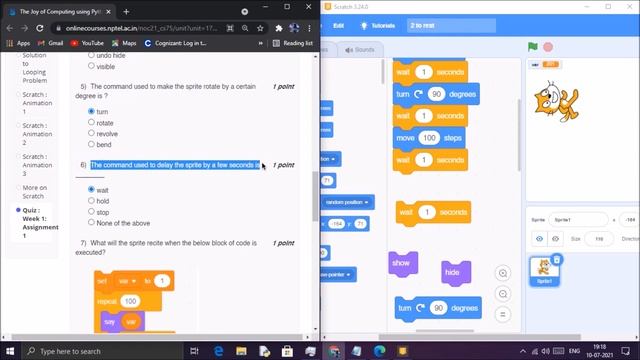Click the green flag to run the Scratch project
The height and width of the screenshot is (360, 640).
click(x=533, y=47)
